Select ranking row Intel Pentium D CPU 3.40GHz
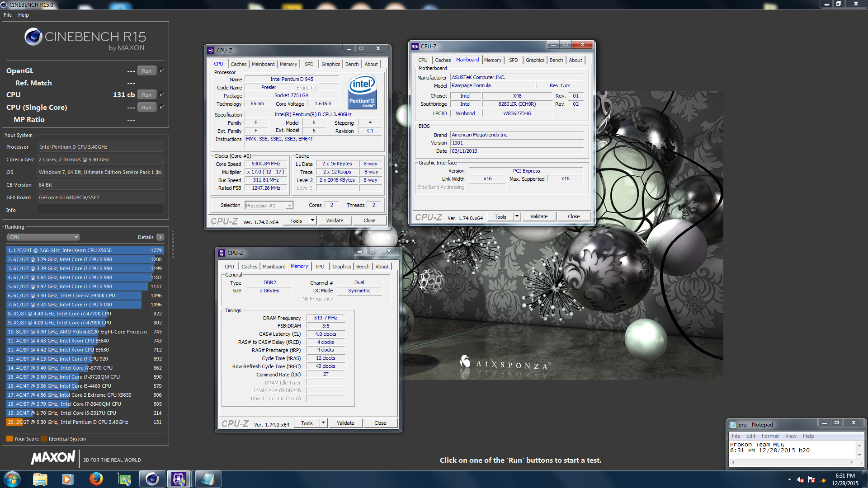Screen dimensions: 868x488 coord(85,422)
